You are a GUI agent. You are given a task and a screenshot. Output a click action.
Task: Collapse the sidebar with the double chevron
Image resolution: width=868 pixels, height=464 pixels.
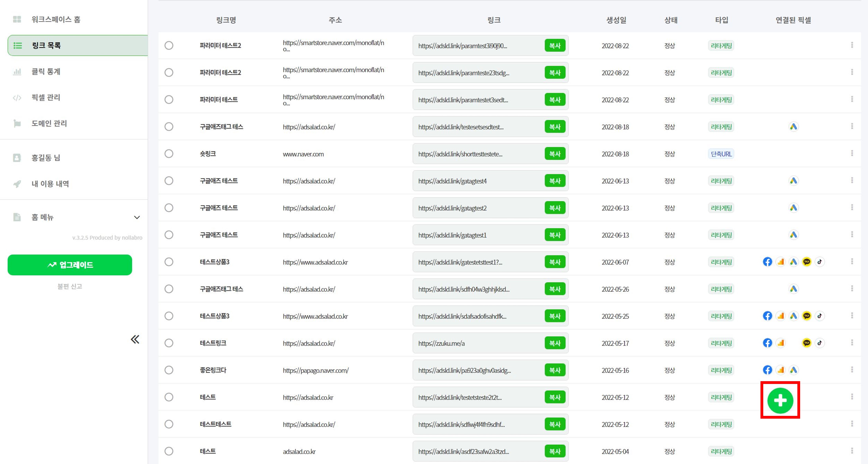tap(135, 339)
